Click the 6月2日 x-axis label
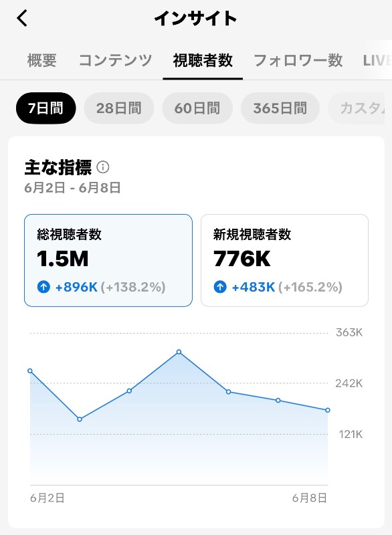 click(47, 498)
